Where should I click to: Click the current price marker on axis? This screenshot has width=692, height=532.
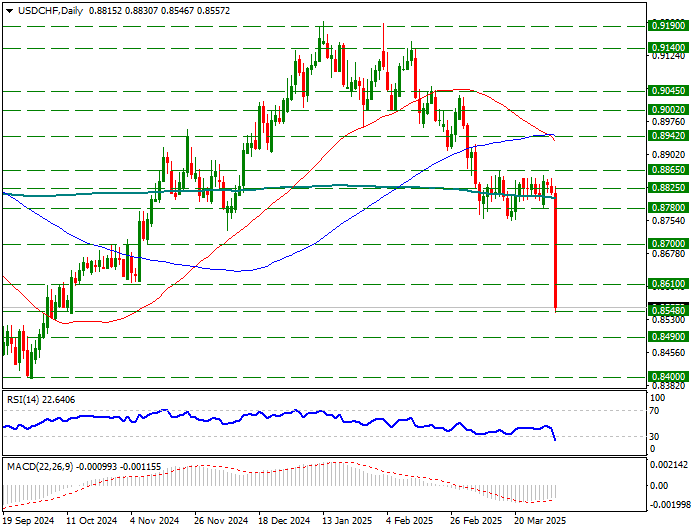tap(669, 304)
